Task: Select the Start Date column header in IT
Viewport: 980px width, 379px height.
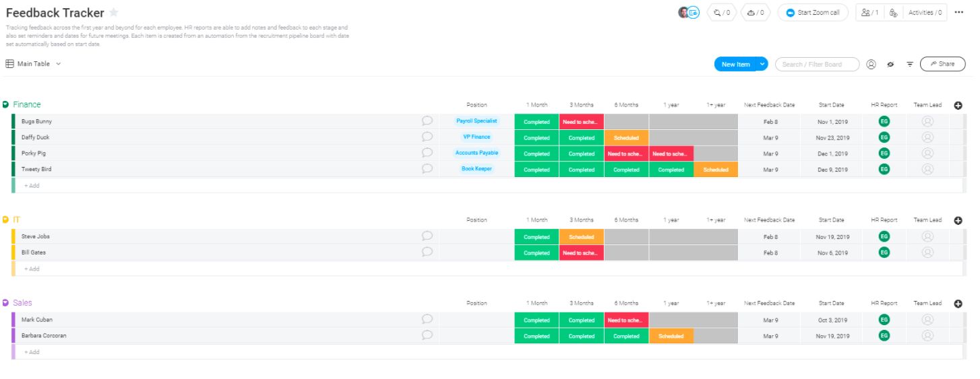Action: 831,220
